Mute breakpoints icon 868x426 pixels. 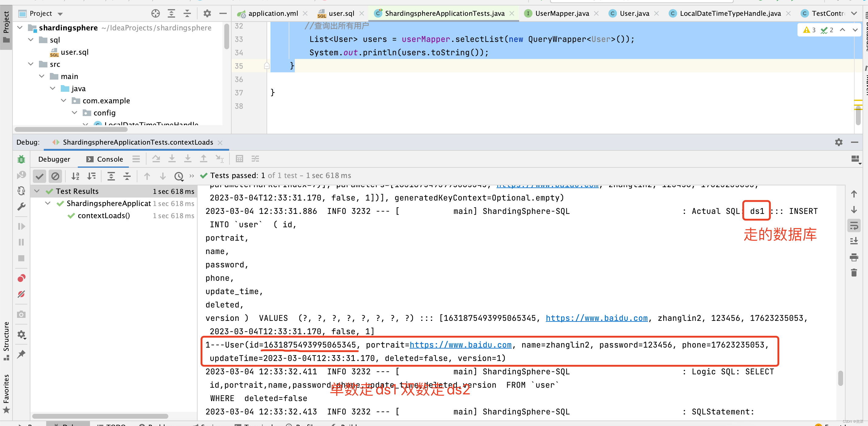point(21,294)
